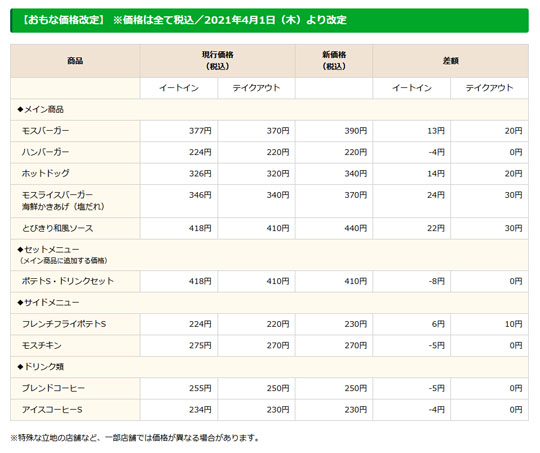The height and width of the screenshot is (453, 540).
Task: Click the フレンチフライポテトS product name
Action: coord(64,324)
